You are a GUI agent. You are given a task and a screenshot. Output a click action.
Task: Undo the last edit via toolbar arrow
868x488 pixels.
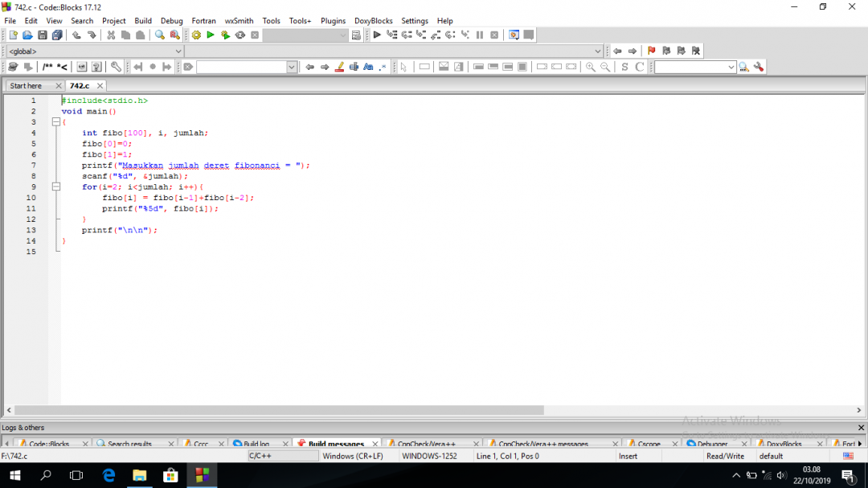pos(76,35)
